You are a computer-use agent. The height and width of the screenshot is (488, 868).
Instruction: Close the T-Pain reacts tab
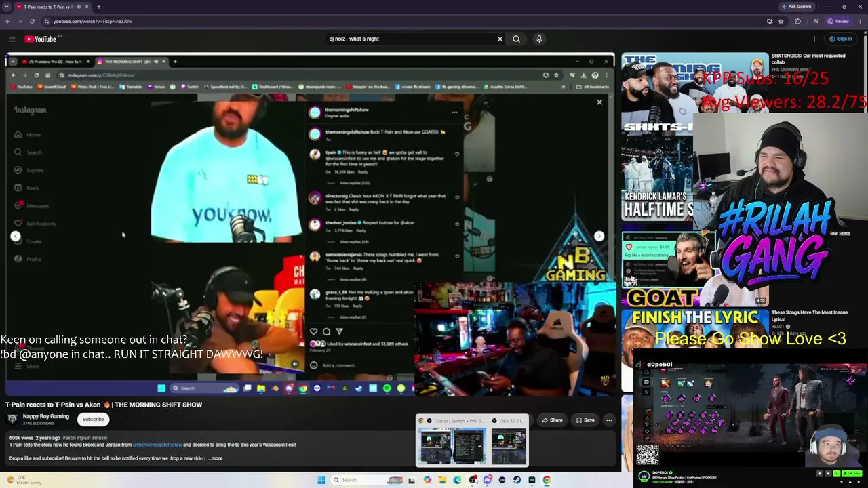[87, 7]
